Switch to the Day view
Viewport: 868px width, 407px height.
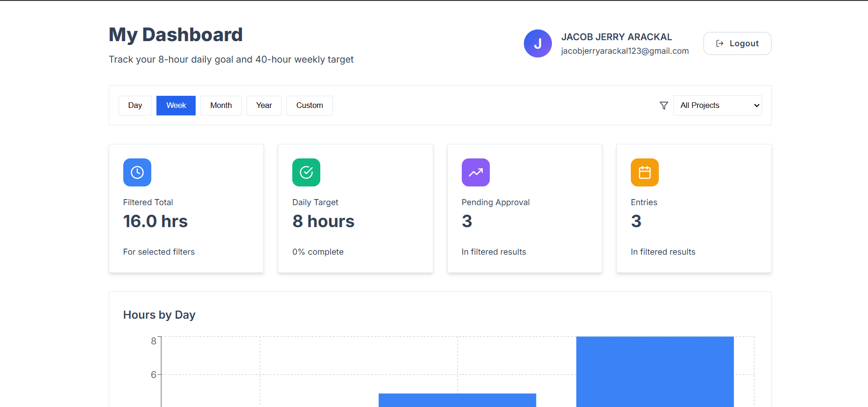(x=135, y=106)
